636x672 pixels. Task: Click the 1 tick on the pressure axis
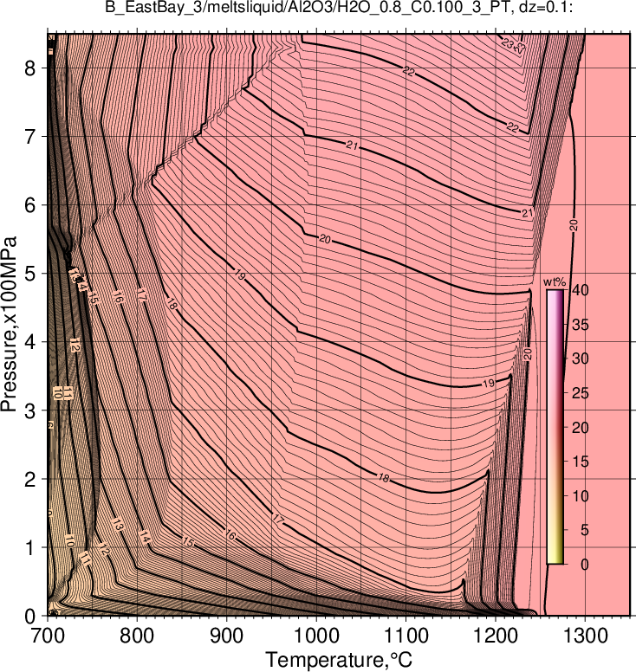(30, 547)
